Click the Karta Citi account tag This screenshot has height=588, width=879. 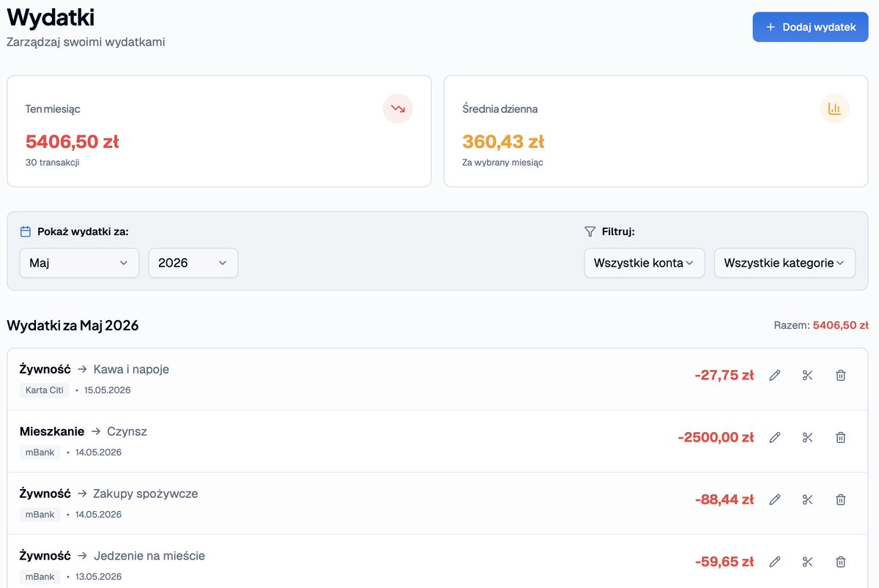click(45, 390)
